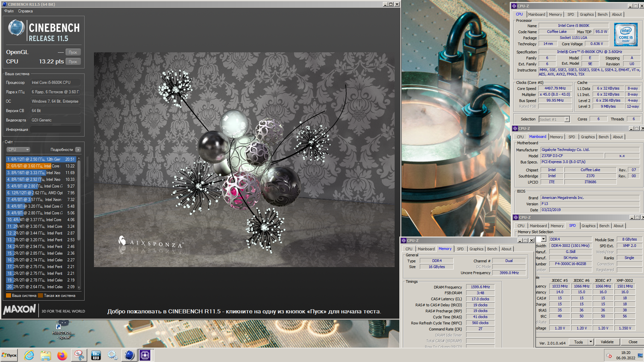644x362 pixels.
Task: Click ranking list scroll-up arrow
Action: pyautogui.click(x=79, y=158)
